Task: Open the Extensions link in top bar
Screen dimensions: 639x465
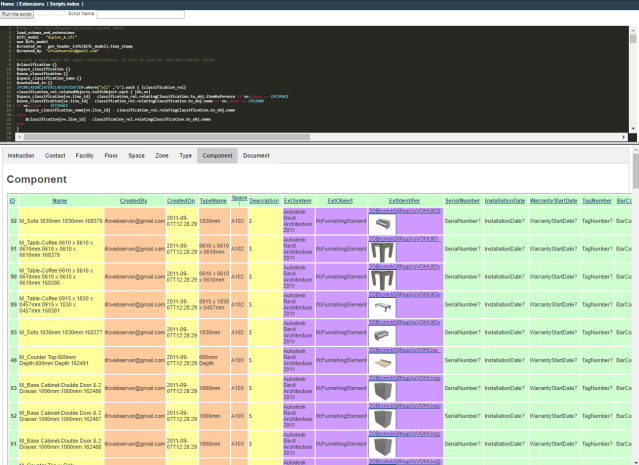Action: 31,4
